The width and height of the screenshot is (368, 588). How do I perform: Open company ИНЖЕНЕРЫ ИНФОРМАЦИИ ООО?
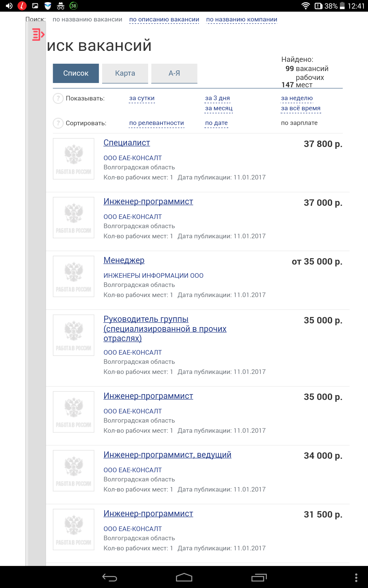(x=153, y=276)
